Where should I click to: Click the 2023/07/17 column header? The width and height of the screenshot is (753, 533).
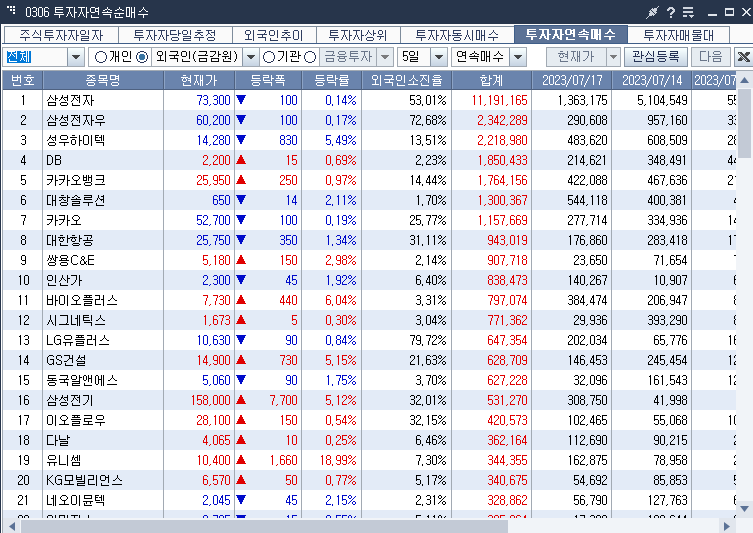coord(571,80)
